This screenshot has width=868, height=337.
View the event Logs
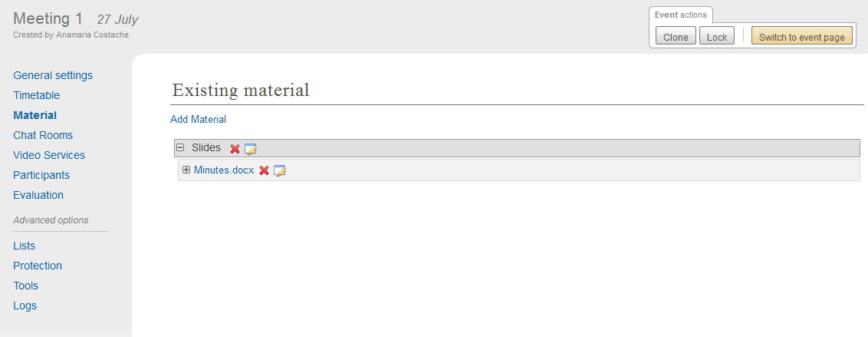click(x=25, y=306)
